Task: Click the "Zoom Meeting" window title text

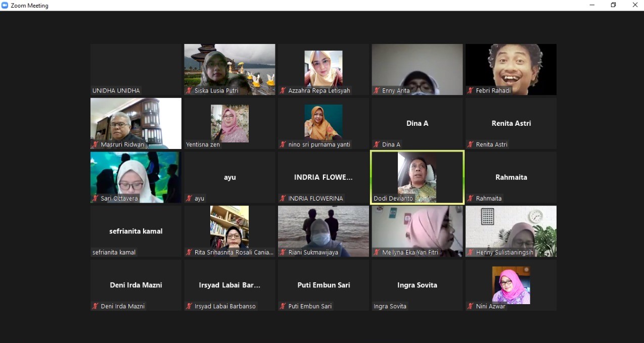Action: 30,6
